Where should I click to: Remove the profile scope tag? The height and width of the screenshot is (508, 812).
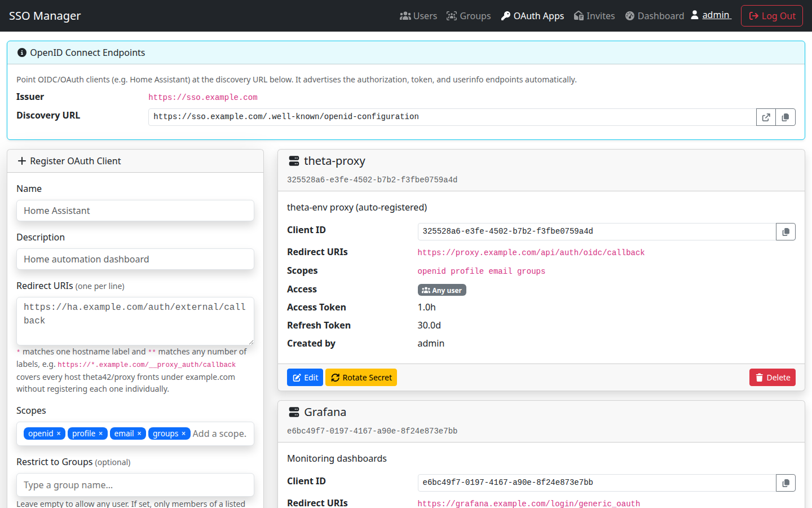pos(101,433)
